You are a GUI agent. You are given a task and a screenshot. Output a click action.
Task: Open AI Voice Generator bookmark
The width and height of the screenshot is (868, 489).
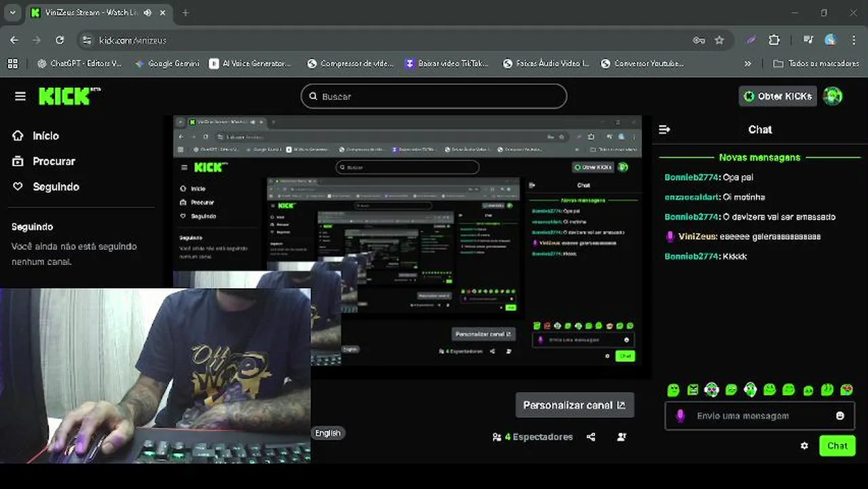[250, 63]
